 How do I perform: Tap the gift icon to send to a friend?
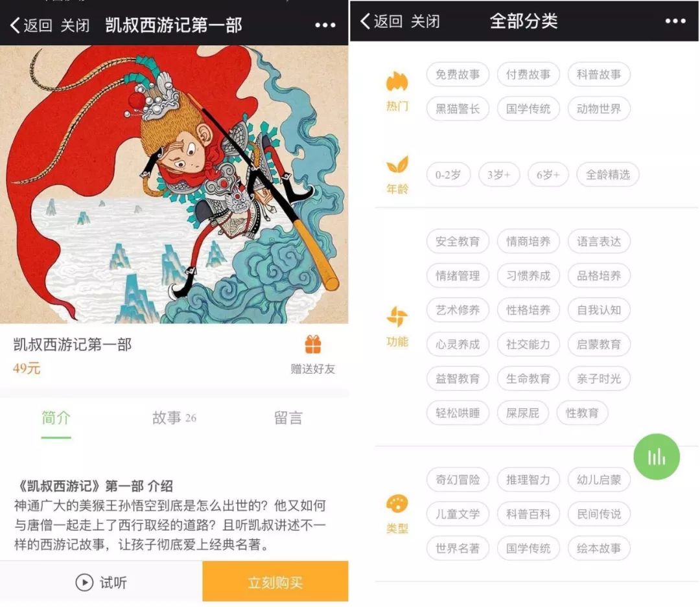coord(313,345)
